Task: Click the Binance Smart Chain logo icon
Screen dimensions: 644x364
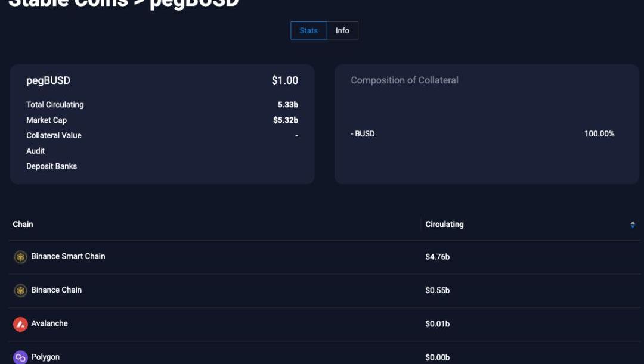Action: tap(21, 257)
